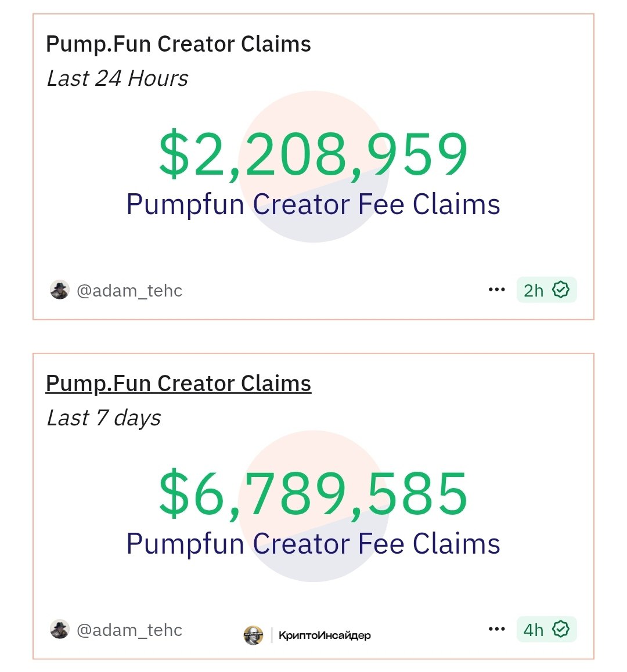Image resolution: width=627 pixels, height=672 pixels.
Task: Click adam_tehc avatar on the top card
Action: coord(60,290)
